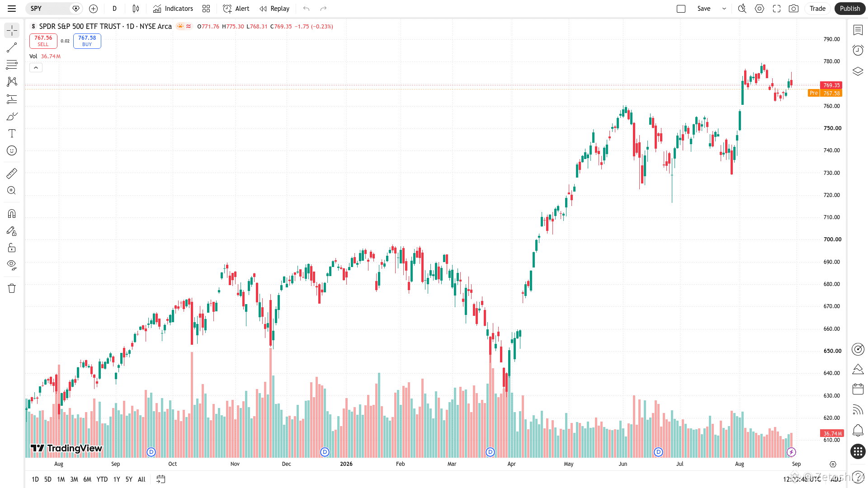Open symbol flag dropdown next to SPY

pyautogui.click(x=76, y=9)
